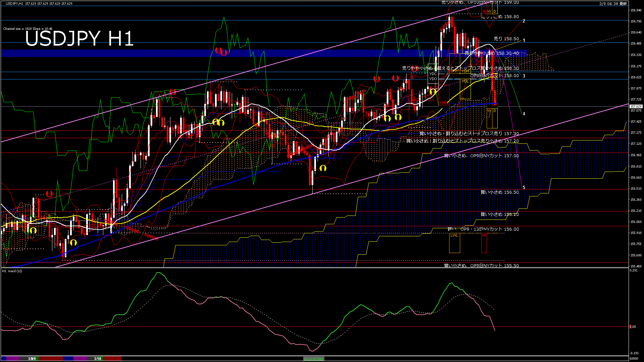Select the 3/9 date segment on timebar
Viewport: 644px width, 362px height.
point(32,359)
